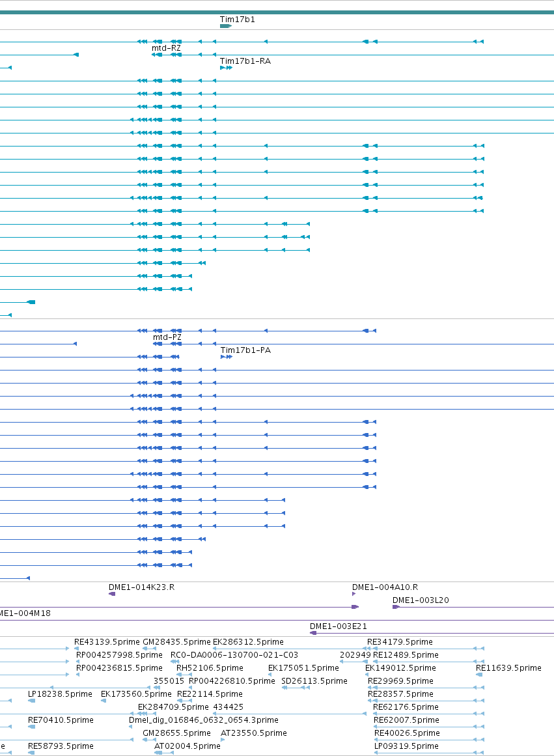Select the purple DME1-003E21 arrow glyph
This screenshot has width=554, height=756.
[x=313, y=633]
